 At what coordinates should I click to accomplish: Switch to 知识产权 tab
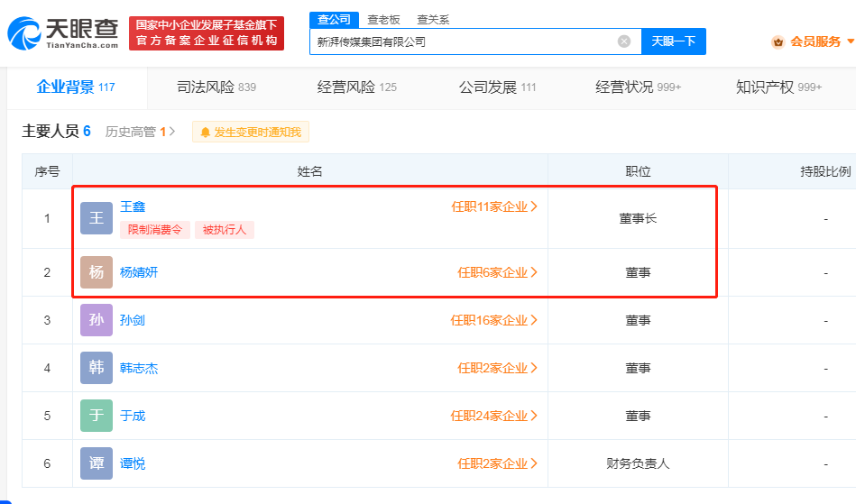(778, 87)
